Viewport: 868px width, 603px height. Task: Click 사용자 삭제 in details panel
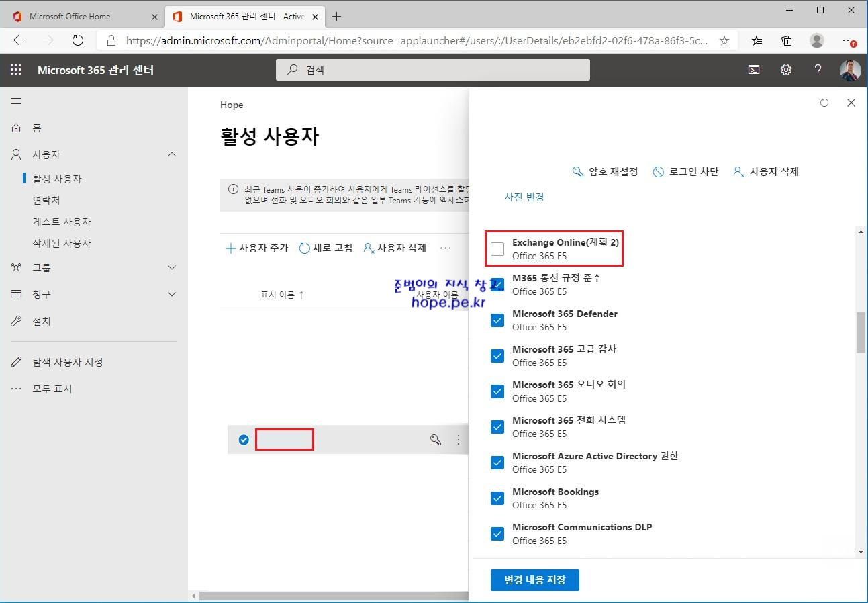click(766, 171)
